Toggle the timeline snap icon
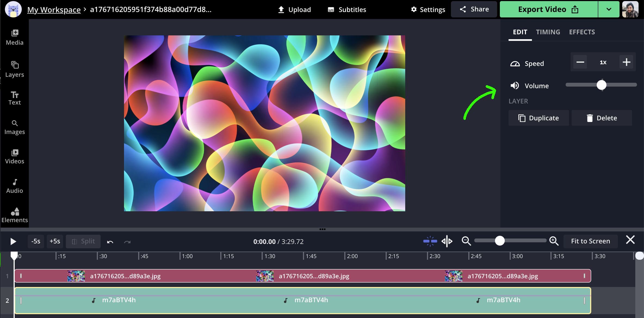 coord(430,241)
